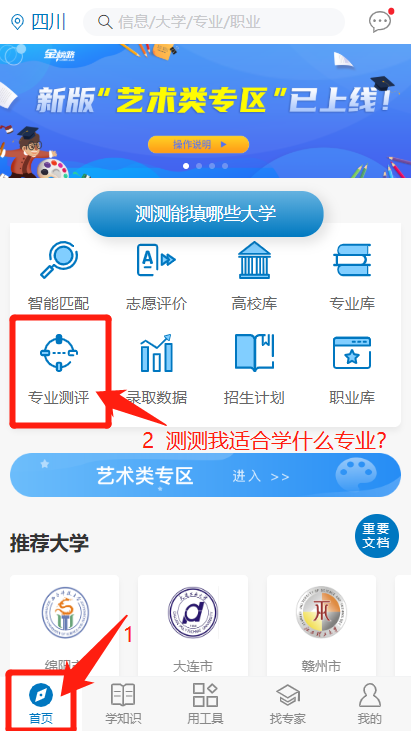Tap the 操作说明 banner button

pyautogui.click(x=199, y=145)
